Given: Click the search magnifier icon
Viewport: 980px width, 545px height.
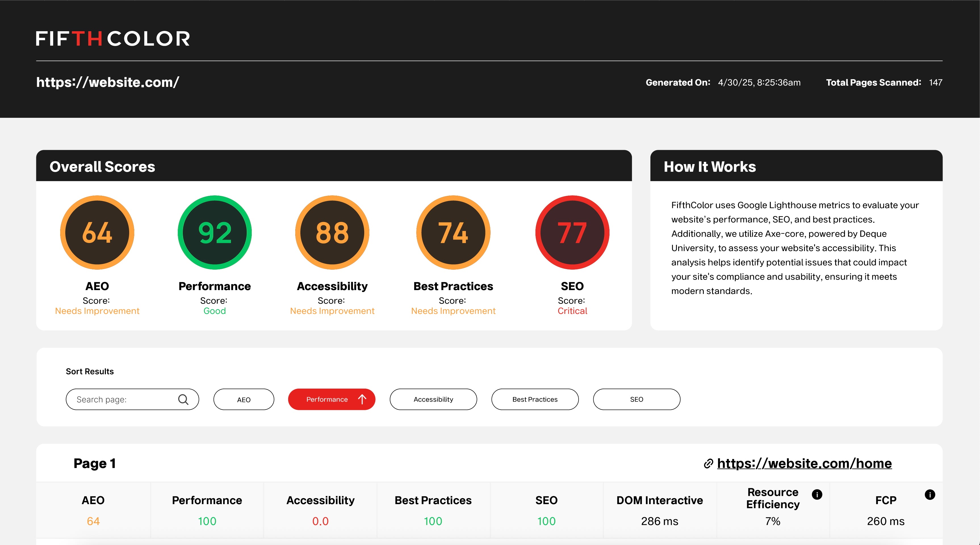Looking at the screenshot, I should (x=183, y=399).
